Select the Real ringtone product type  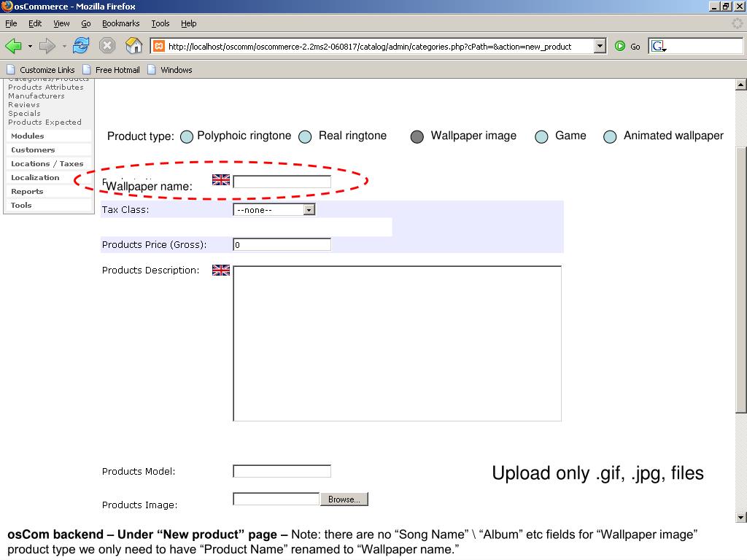(305, 137)
